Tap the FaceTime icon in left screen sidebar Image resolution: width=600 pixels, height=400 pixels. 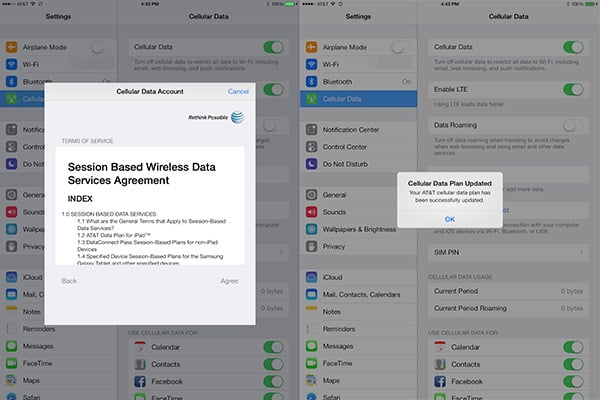(x=11, y=363)
